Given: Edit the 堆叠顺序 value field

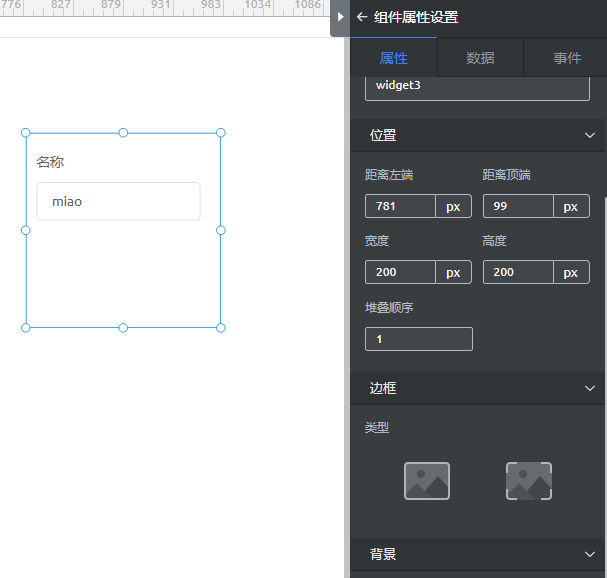Looking at the screenshot, I should [419, 339].
